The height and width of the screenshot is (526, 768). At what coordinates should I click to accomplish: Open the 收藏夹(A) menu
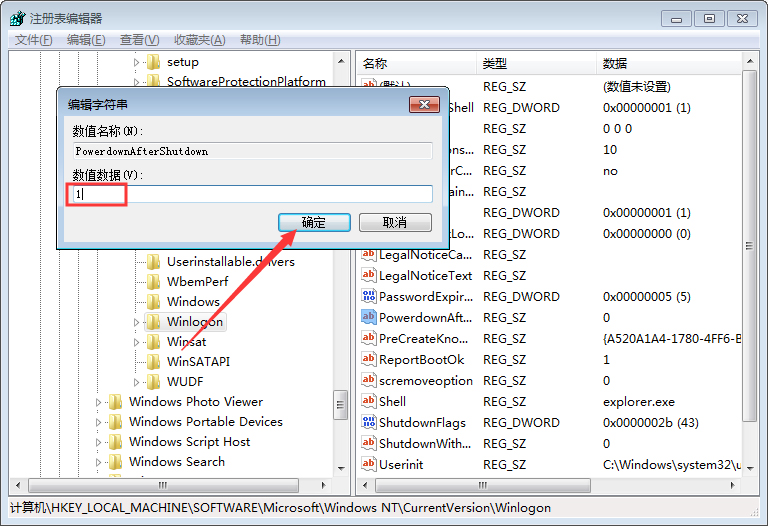(x=199, y=40)
